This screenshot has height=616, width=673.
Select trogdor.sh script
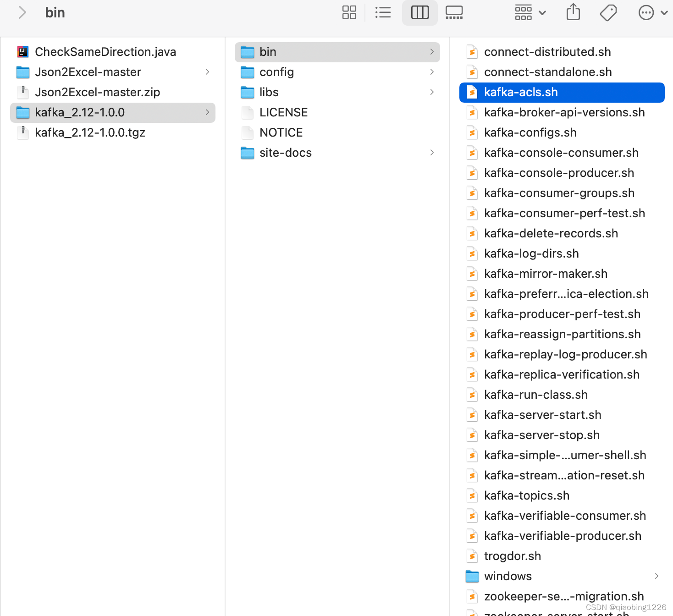pyautogui.click(x=562, y=556)
